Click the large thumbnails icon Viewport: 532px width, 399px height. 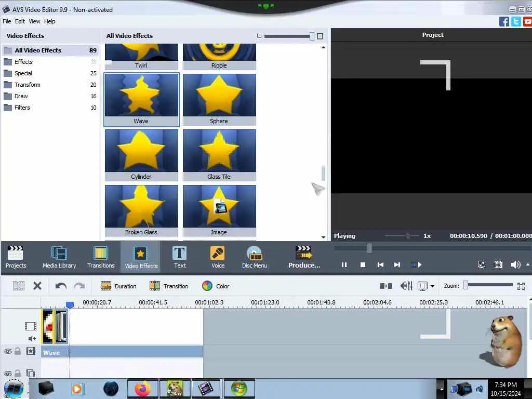[x=320, y=36]
